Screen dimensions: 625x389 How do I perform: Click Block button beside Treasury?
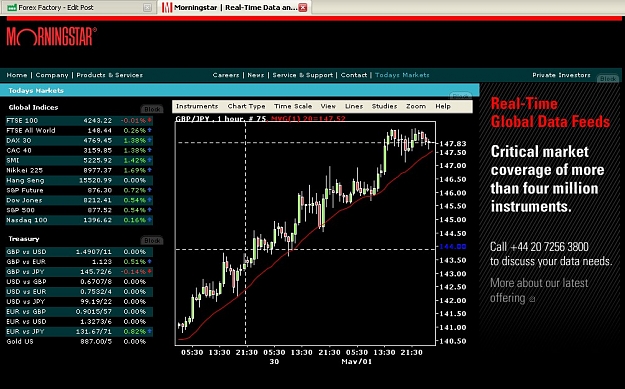[x=152, y=240]
